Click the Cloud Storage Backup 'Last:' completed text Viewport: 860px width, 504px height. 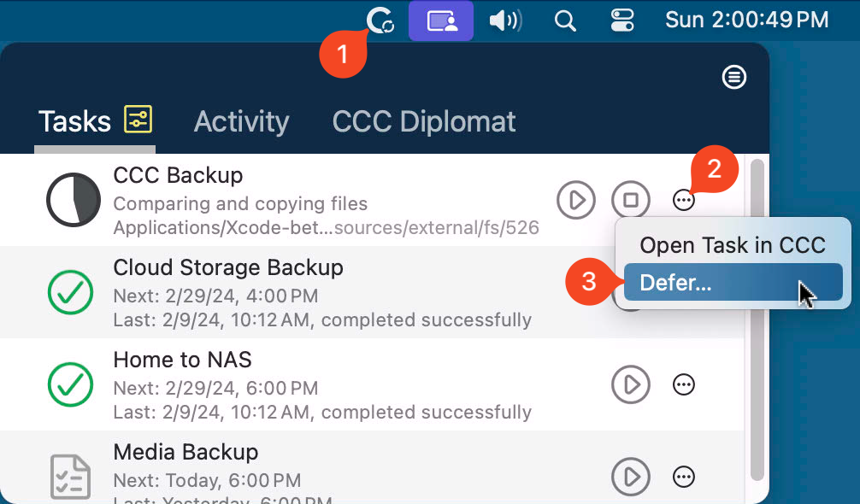click(322, 320)
